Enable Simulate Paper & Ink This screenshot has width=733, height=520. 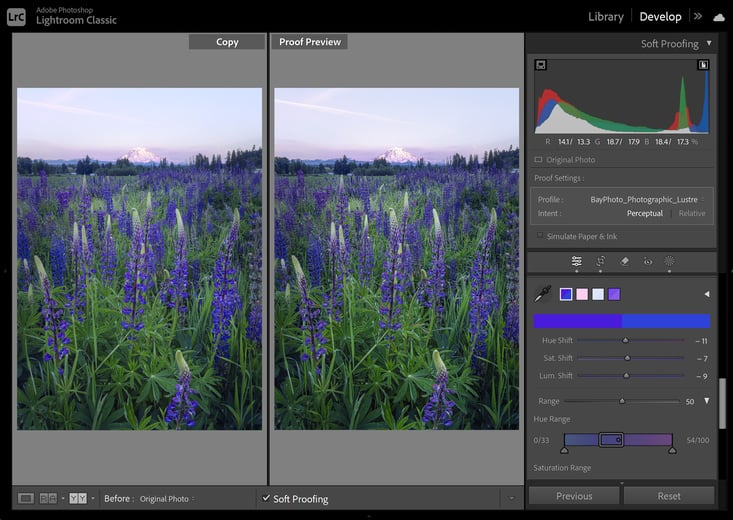point(540,236)
